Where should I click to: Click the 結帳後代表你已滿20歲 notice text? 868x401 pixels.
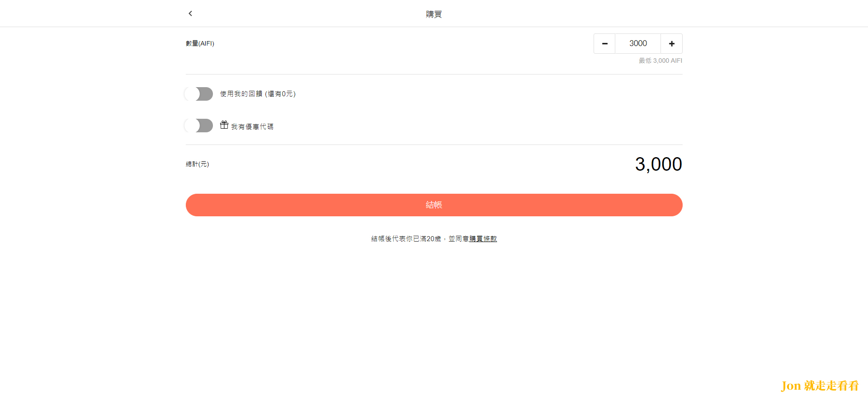click(x=406, y=239)
